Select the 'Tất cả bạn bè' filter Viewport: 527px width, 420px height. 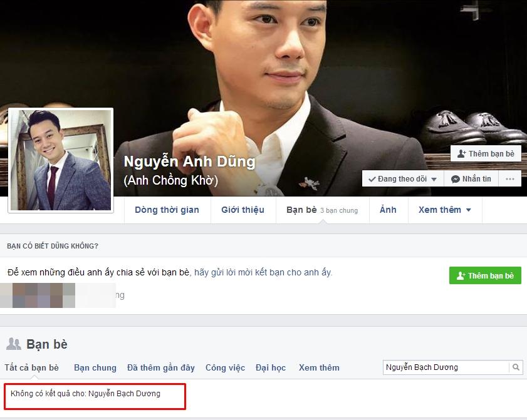(32, 367)
